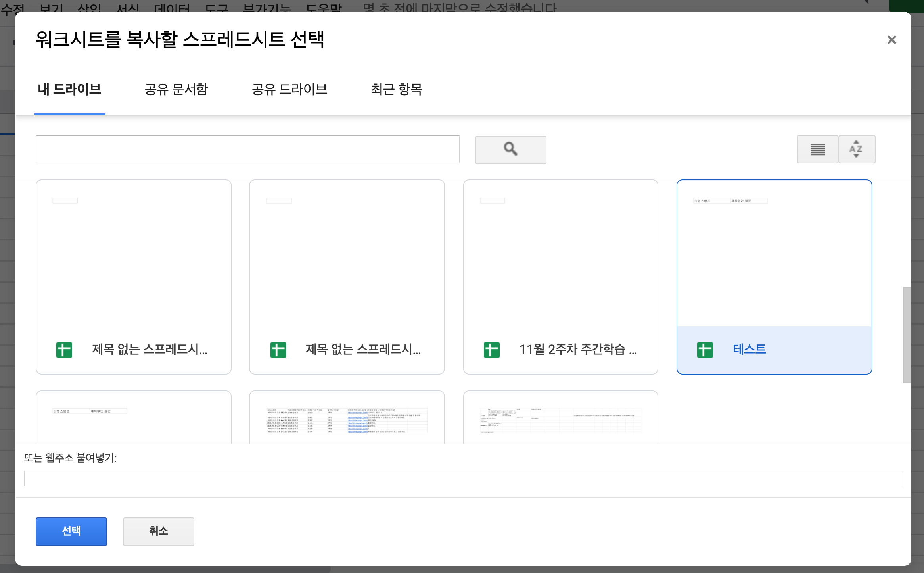Image resolution: width=924 pixels, height=573 pixels.
Task: Open the A-Z sort options
Action: 856,150
